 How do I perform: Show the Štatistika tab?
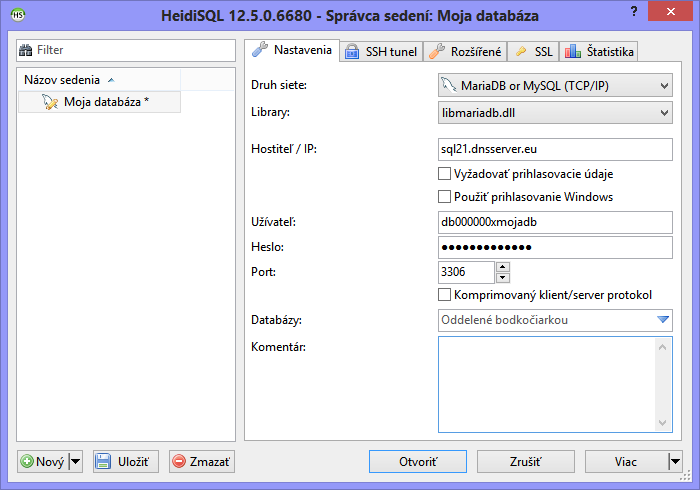pyautogui.click(x=598, y=52)
